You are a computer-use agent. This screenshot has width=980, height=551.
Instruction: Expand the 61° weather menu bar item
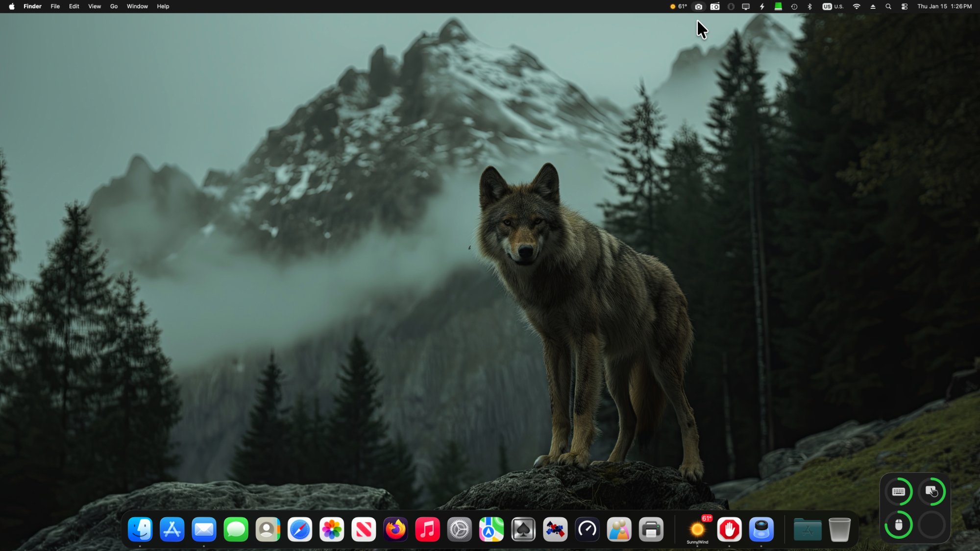click(679, 6)
